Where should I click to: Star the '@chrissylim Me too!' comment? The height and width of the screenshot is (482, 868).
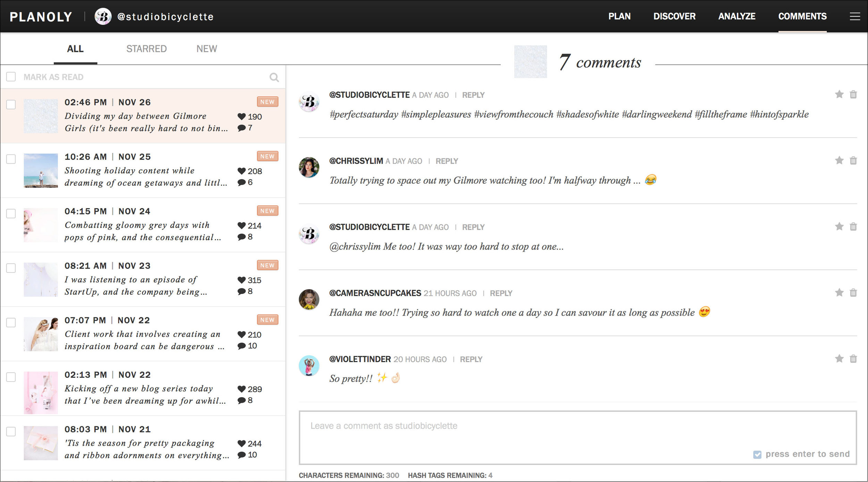[x=839, y=226]
